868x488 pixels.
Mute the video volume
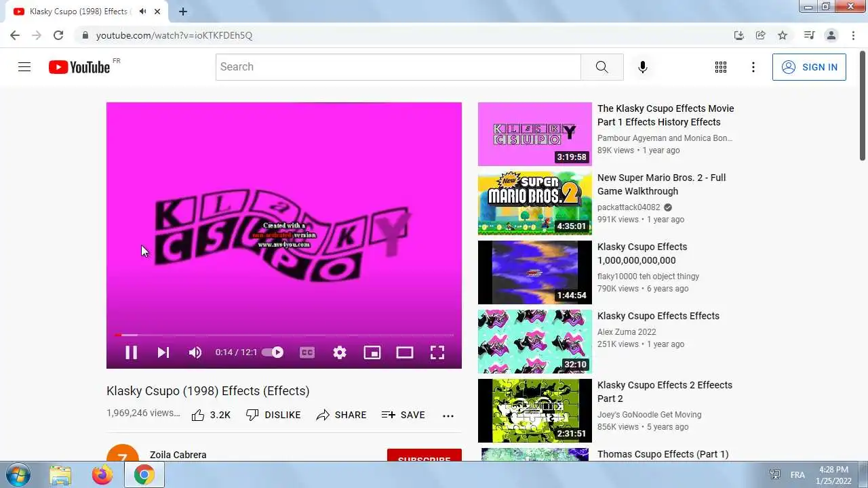pyautogui.click(x=195, y=352)
